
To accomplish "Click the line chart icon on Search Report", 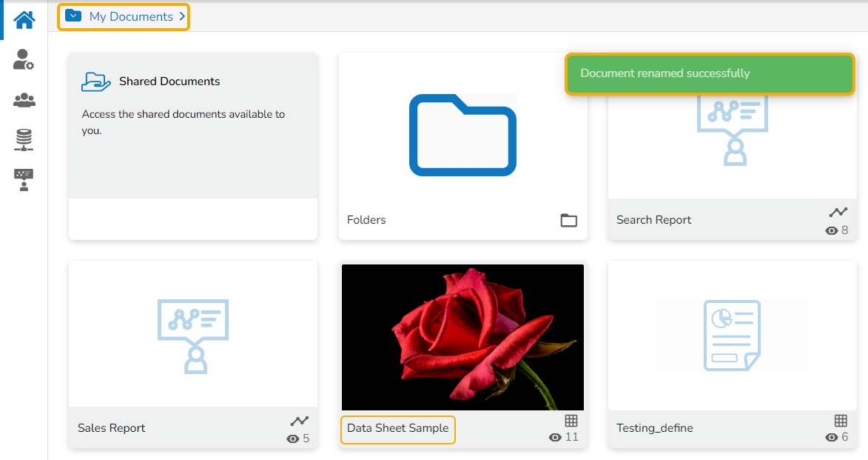I will (x=838, y=213).
